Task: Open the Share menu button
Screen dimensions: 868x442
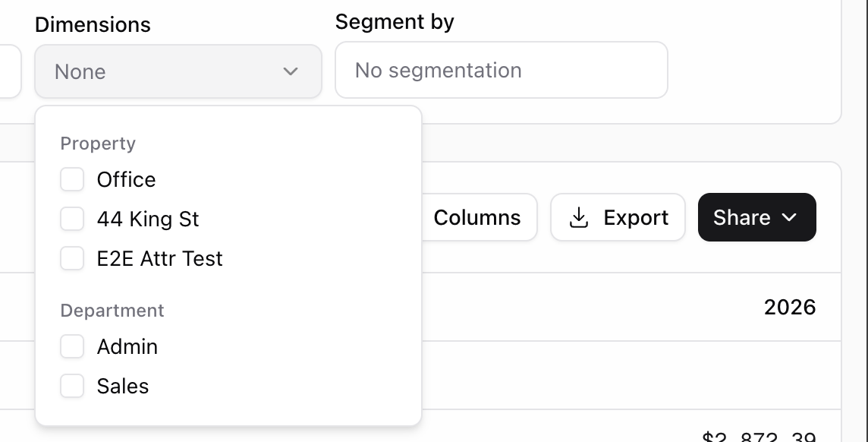Action: [x=756, y=217]
